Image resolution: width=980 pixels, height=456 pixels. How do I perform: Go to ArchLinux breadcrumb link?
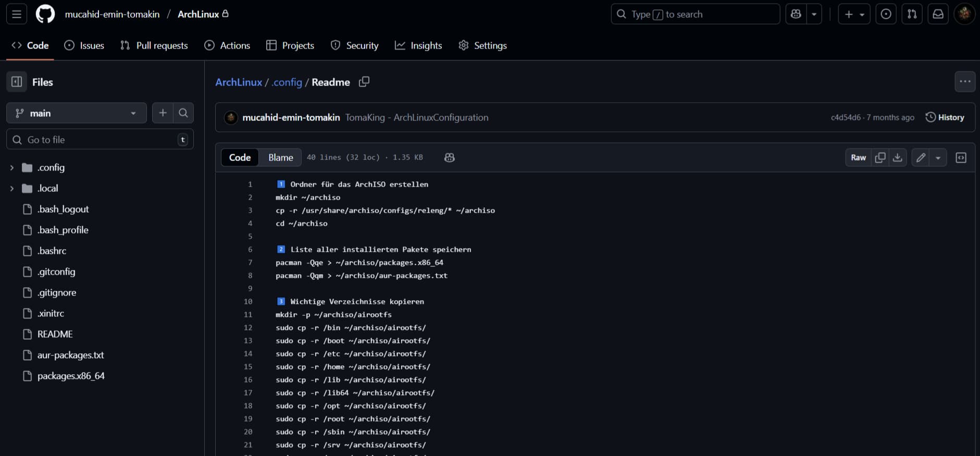click(239, 82)
